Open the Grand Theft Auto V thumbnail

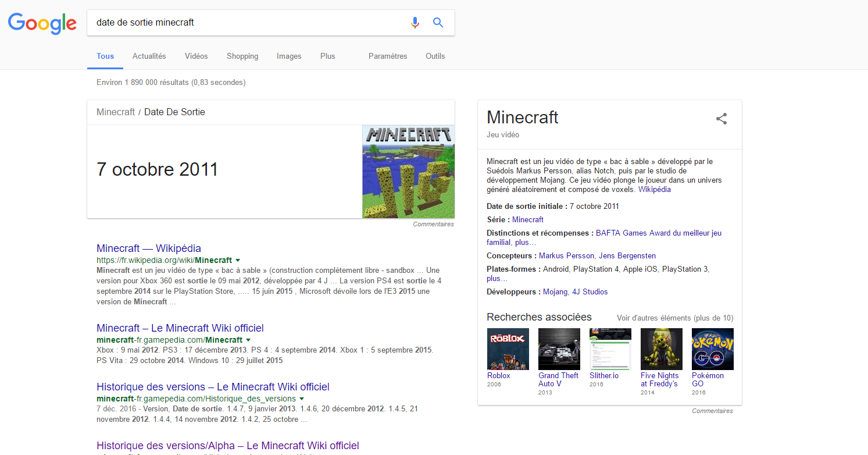[x=559, y=349]
